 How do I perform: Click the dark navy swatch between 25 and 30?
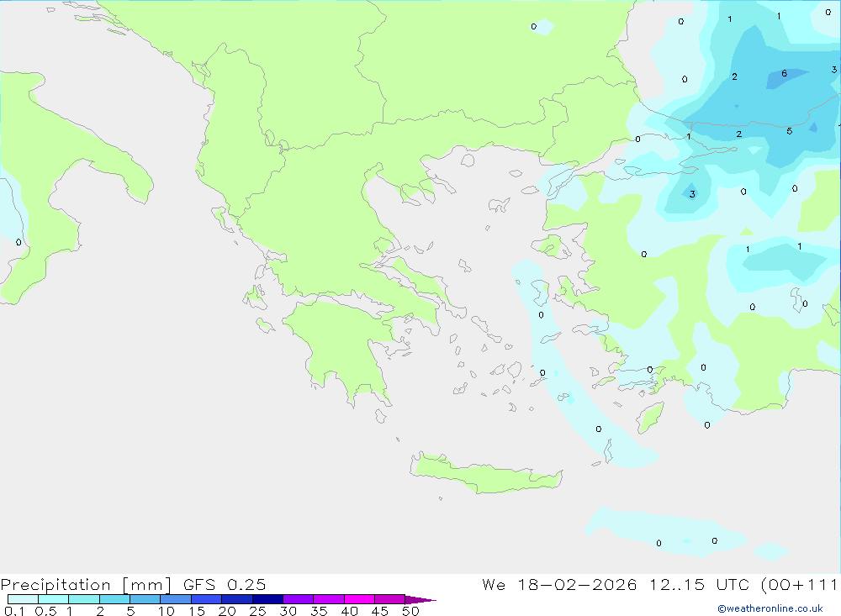pyautogui.click(x=267, y=599)
